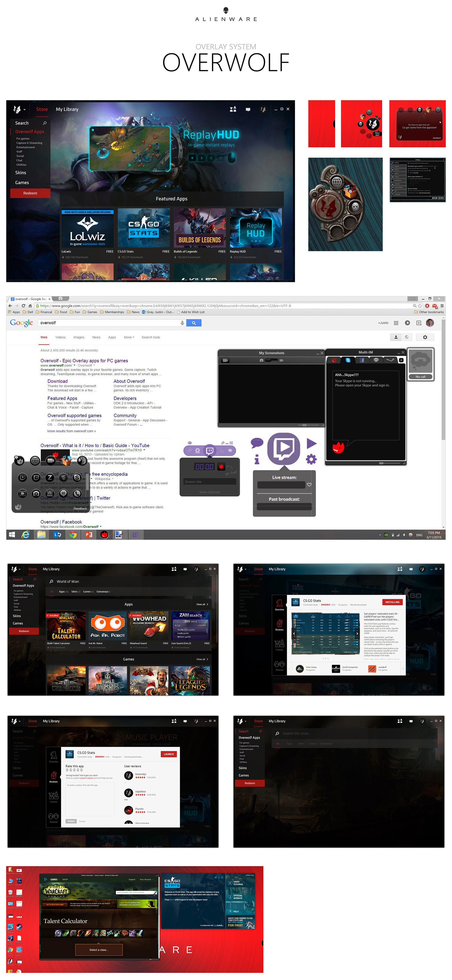Switch to the Images tab in Google
This screenshot has width=452, height=980.
point(79,337)
